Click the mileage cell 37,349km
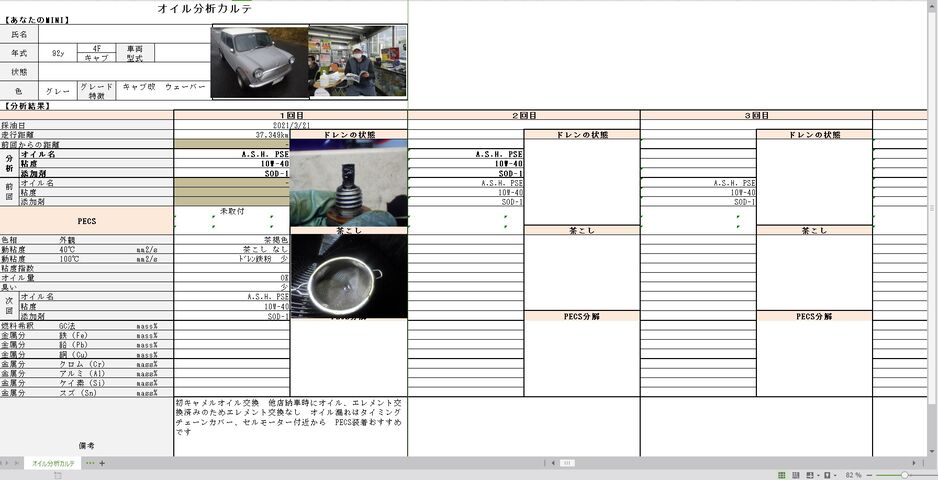The height and width of the screenshot is (480, 938). click(232, 135)
